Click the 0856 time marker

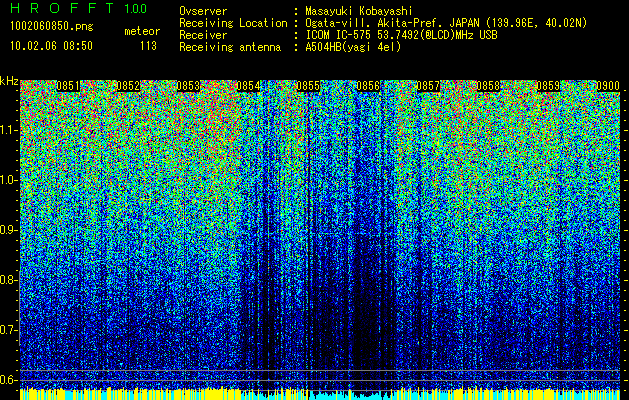pos(368,86)
